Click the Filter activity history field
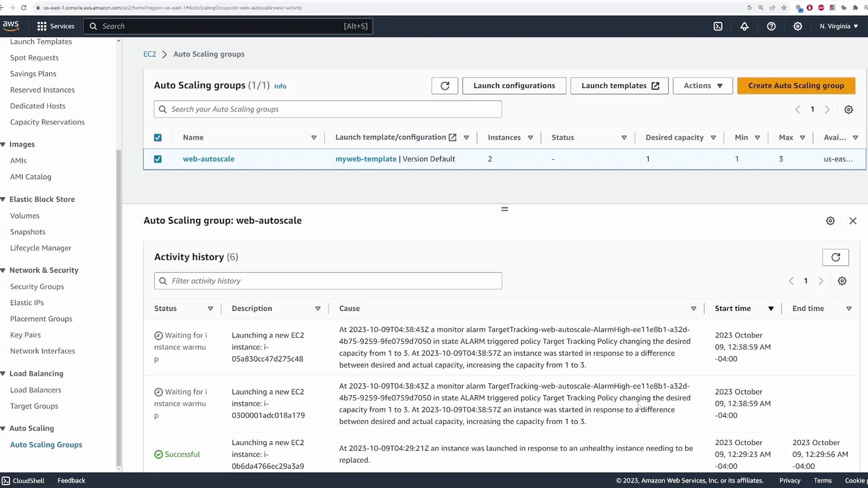The width and height of the screenshot is (868, 488). point(328,281)
